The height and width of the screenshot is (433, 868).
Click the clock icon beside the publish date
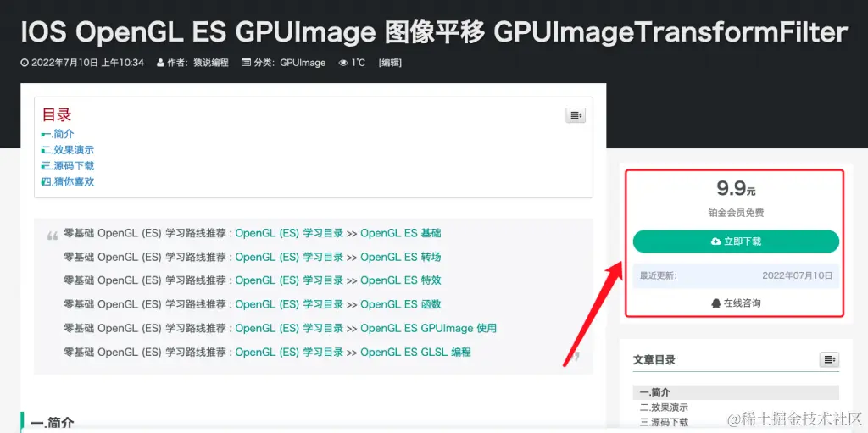(25, 63)
